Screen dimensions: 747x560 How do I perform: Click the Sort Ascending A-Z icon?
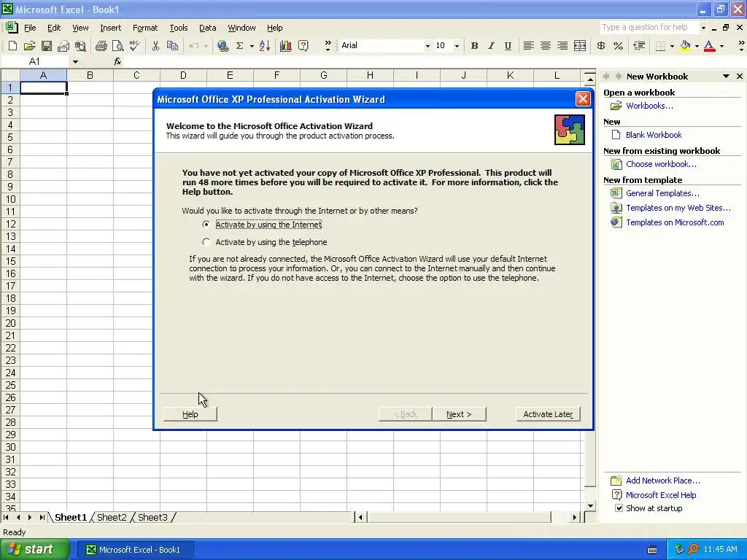265,46
